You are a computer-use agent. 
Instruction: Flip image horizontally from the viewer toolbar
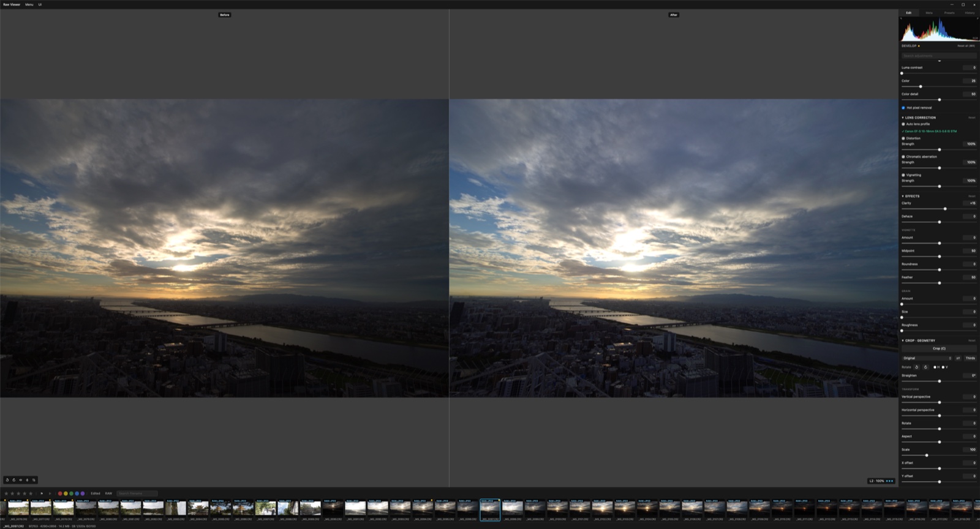(x=21, y=480)
